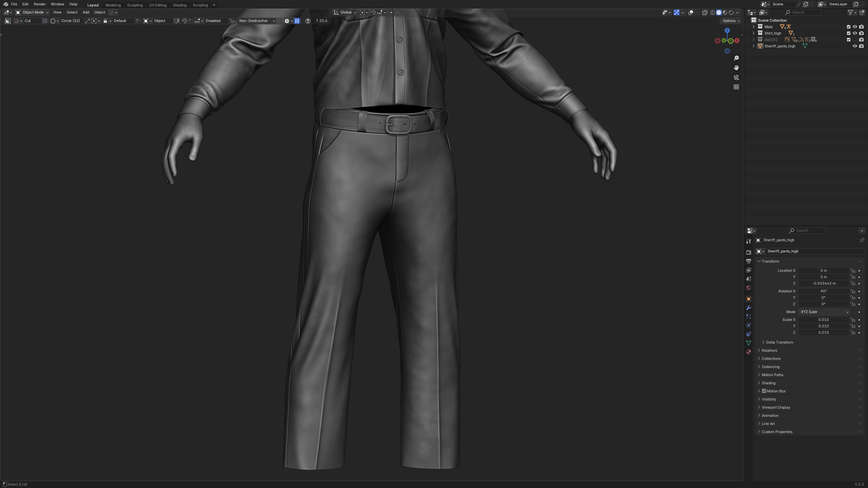868x488 pixels.
Task: Click the pan view hand icon
Action: pos(736,68)
